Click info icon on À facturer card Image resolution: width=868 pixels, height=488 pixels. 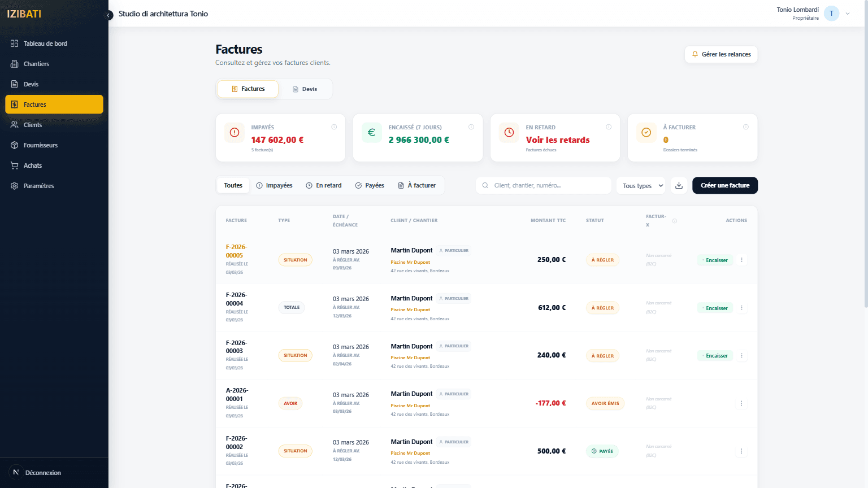coord(745,127)
